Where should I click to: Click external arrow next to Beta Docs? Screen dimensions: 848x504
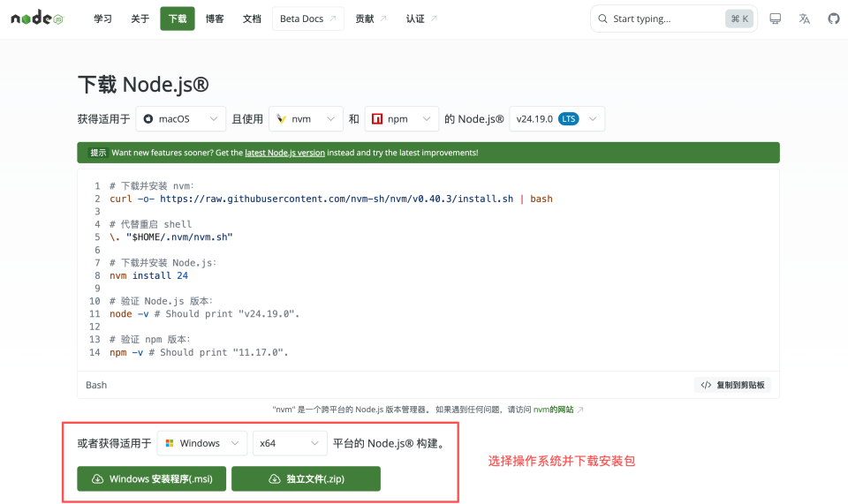(333, 19)
